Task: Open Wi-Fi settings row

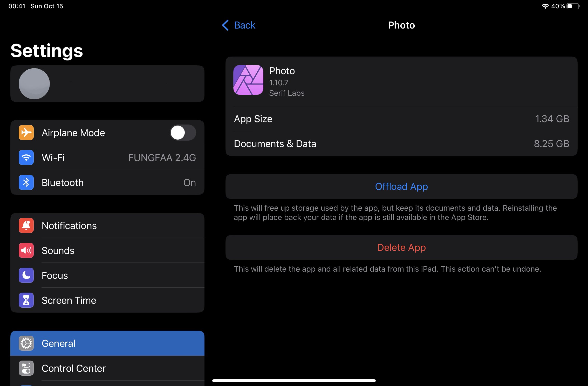Action: click(x=107, y=157)
